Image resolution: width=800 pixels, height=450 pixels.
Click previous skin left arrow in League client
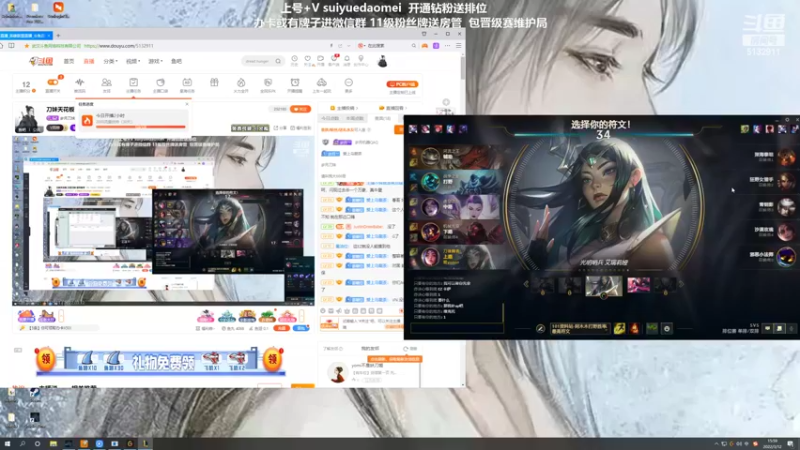pyautogui.click(x=526, y=285)
